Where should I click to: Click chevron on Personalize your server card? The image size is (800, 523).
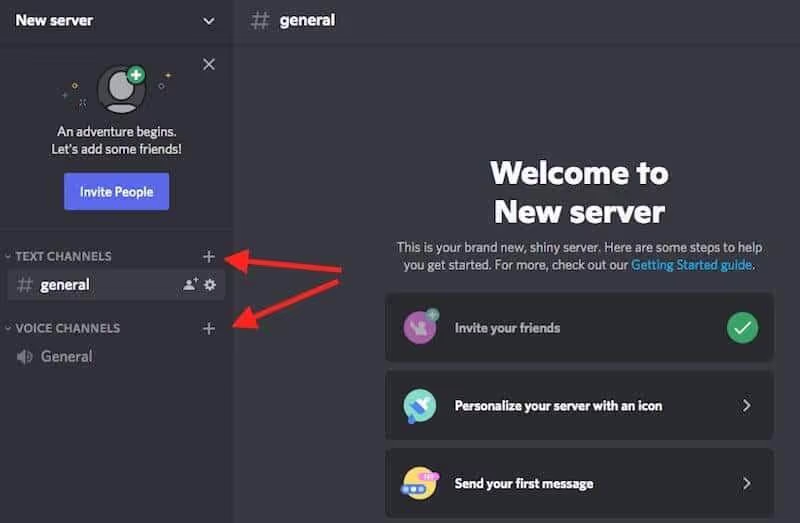(746, 406)
